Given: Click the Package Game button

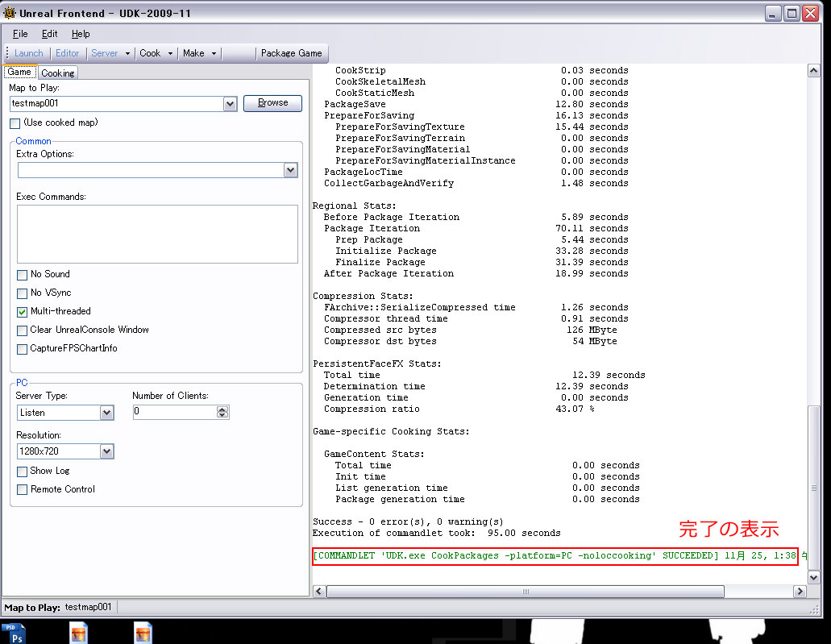Looking at the screenshot, I should 292,53.
